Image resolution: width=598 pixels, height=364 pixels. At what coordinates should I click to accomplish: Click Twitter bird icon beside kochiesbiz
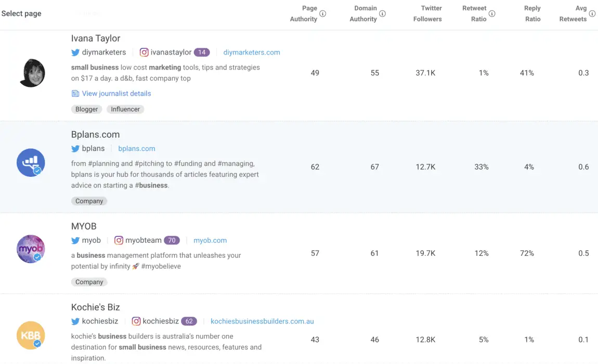coord(75,321)
